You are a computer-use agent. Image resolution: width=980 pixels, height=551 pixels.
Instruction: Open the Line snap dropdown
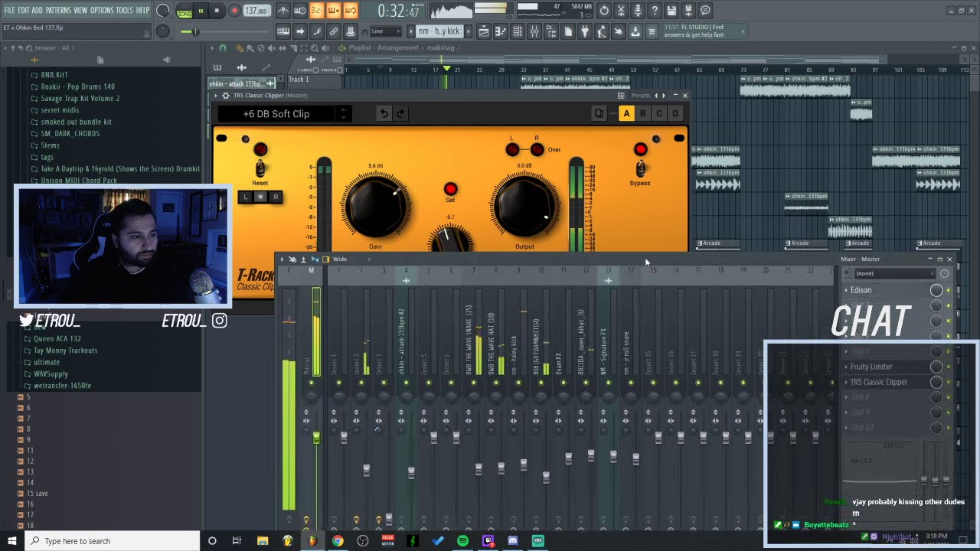click(386, 31)
